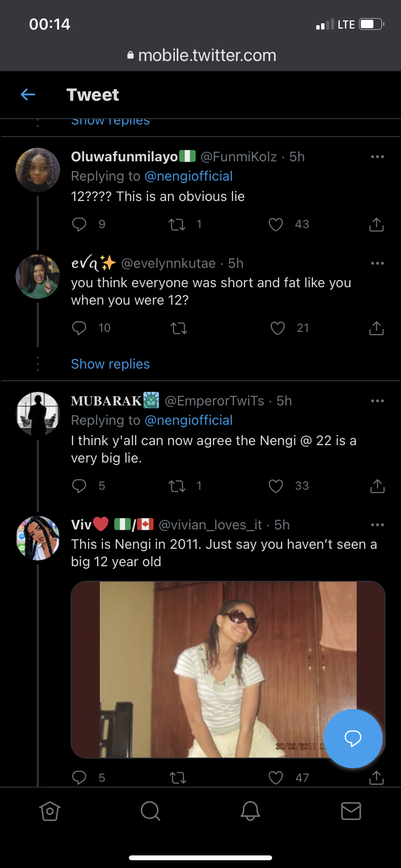Open the Messages envelope tab

(x=351, y=811)
